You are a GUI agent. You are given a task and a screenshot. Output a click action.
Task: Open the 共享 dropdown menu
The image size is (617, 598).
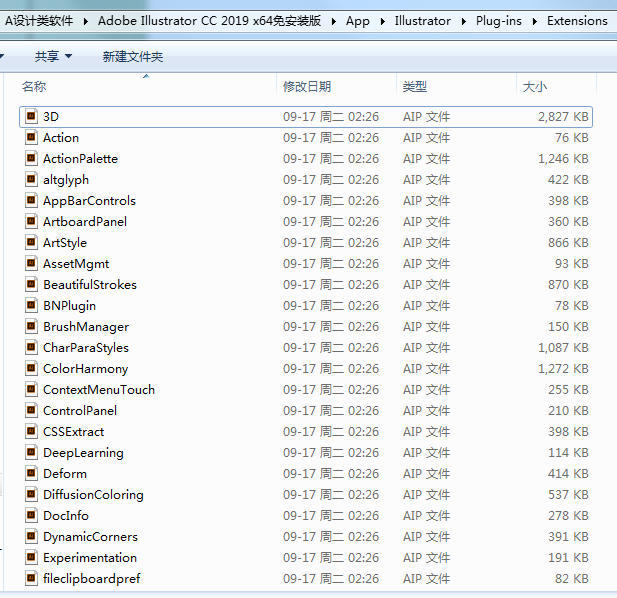(x=53, y=57)
